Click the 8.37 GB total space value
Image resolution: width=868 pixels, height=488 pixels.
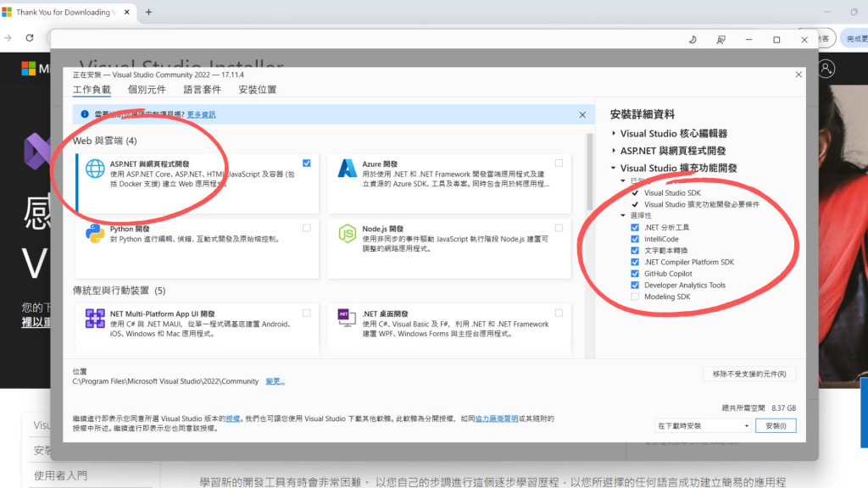click(x=783, y=408)
